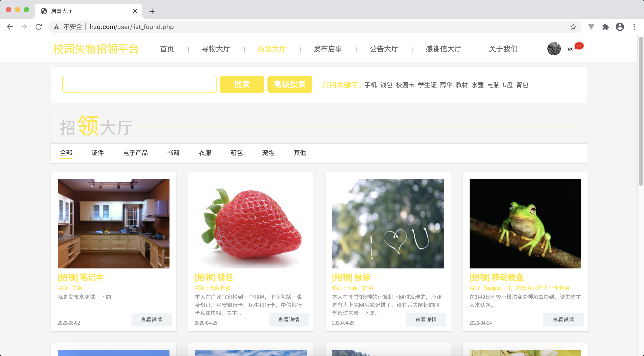Bookmark this page with the star icon

click(573, 27)
